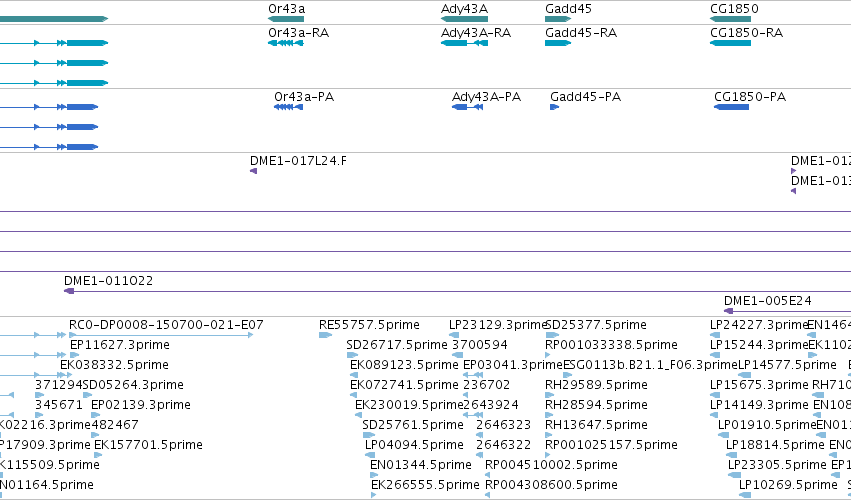Click the LP24227.3prime EST glyph
Viewport: 851px width, 500px height.
point(713,335)
